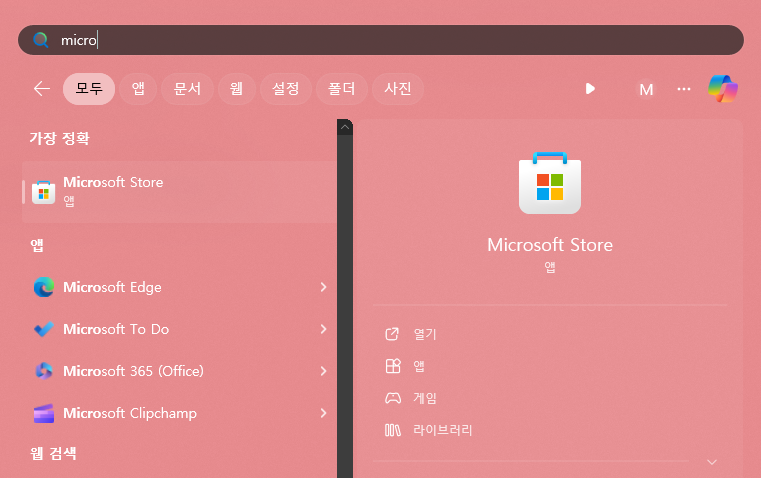761x478 pixels.
Task: Click the large Microsoft Store icon in preview
Action: coord(550,183)
